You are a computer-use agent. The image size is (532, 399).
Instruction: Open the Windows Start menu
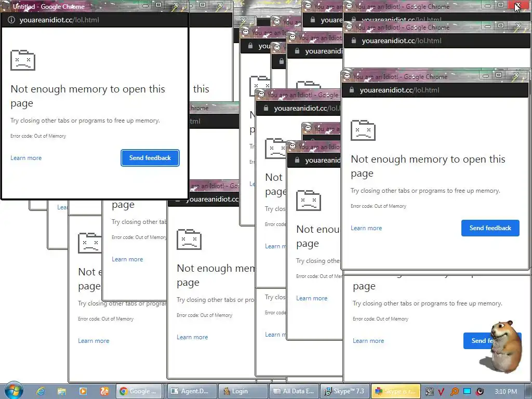pyautogui.click(x=14, y=390)
